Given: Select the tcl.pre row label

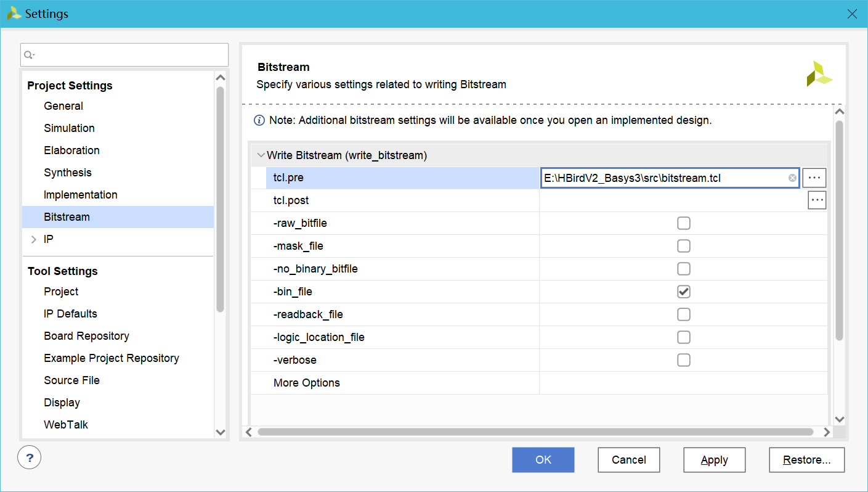Looking at the screenshot, I should click(x=288, y=178).
